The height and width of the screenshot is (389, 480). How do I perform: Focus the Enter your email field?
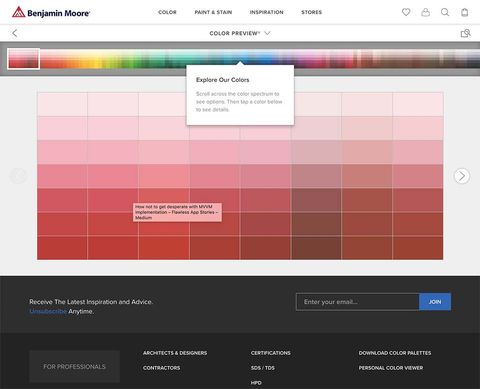(x=357, y=302)
